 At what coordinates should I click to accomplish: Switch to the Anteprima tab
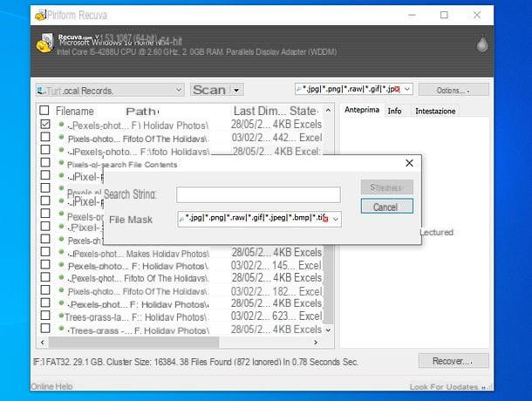[362, 110]
